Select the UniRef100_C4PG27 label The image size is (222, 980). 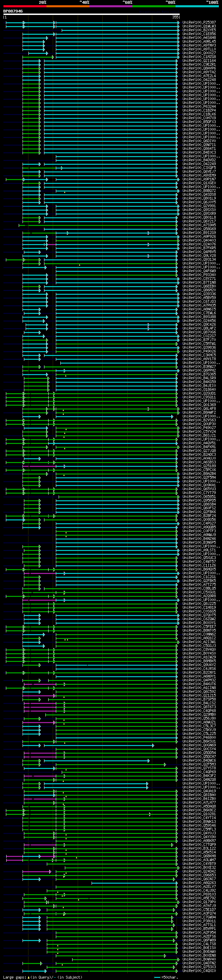tap(199, 524)
